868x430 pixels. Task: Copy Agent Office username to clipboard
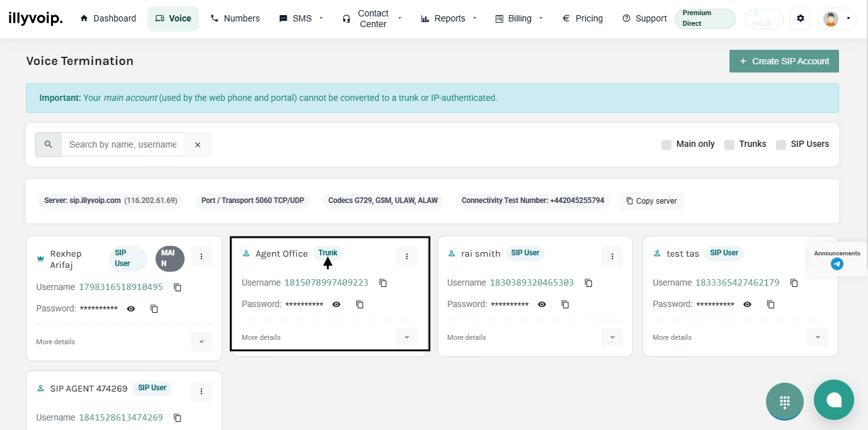coord(383,283)
